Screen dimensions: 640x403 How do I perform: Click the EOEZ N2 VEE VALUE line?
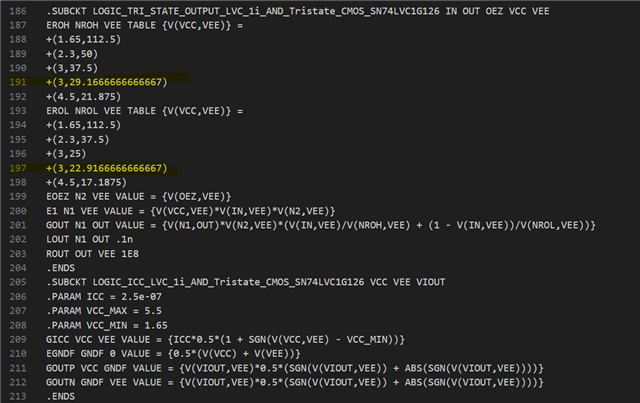click(138, 197)
